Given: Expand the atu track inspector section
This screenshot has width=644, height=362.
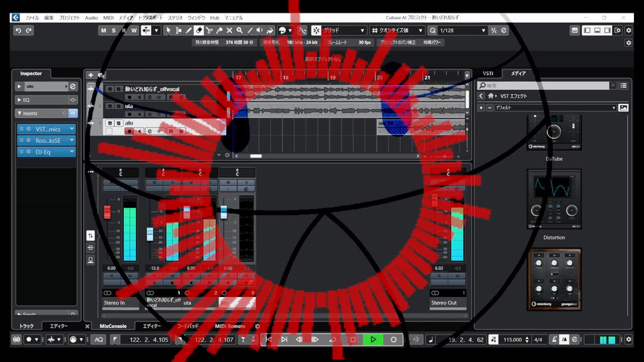Looking at the screenshot, I should pyautogui.click(x=19, y=86).
